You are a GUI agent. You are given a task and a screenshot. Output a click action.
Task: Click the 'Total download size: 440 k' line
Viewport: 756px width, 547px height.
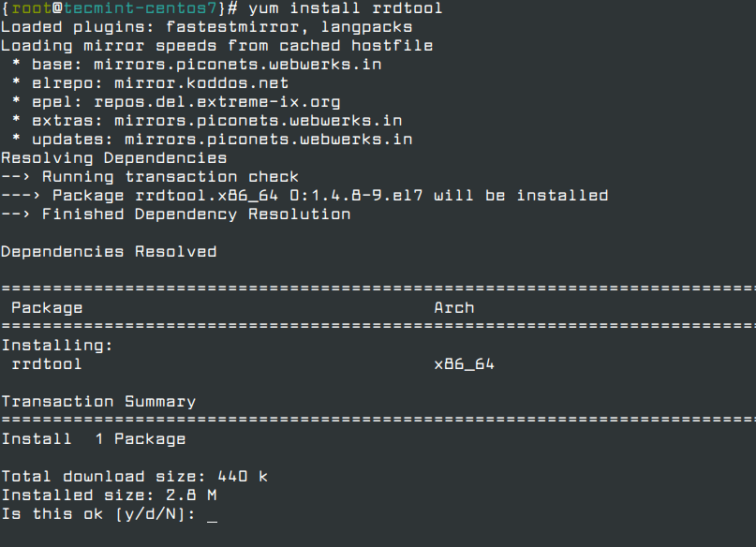[x=134, y=476]
